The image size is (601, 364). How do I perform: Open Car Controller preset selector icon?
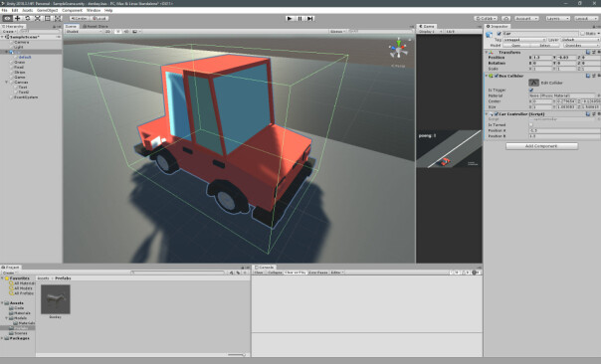click(x=594, y=113)
